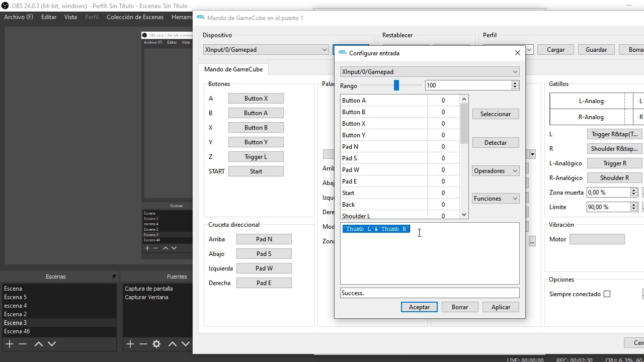
Task: Increase Rango value with up stepper
Action: pyautogui.click(x=515, y=83)
